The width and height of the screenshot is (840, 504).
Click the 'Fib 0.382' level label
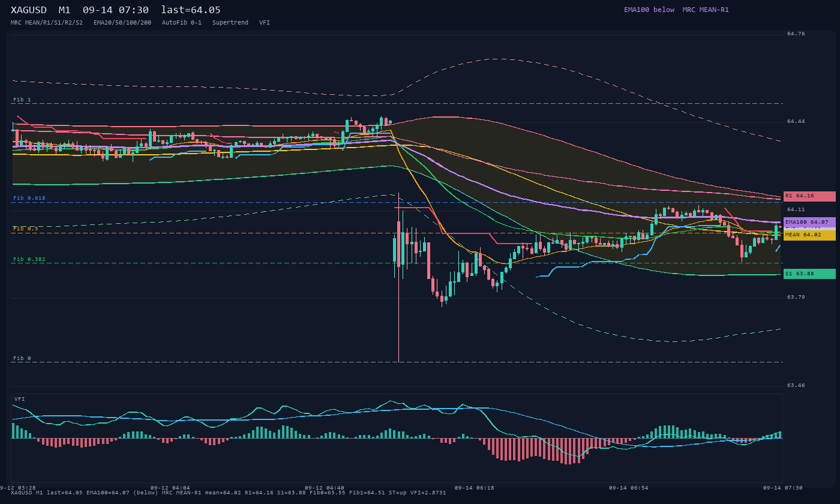pyautogui.click(x=29, y=259)
